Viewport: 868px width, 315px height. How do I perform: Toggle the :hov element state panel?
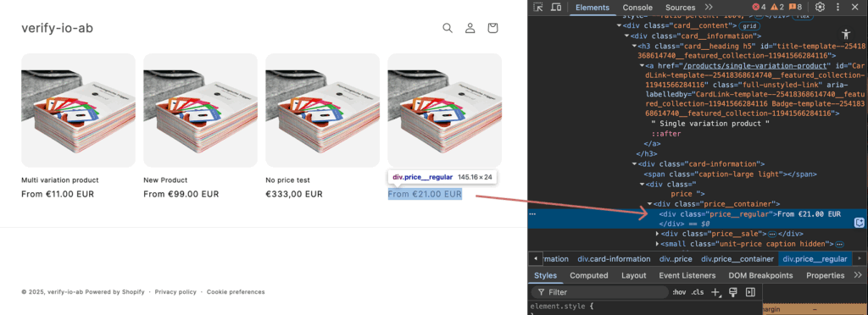tap(679, 292)
